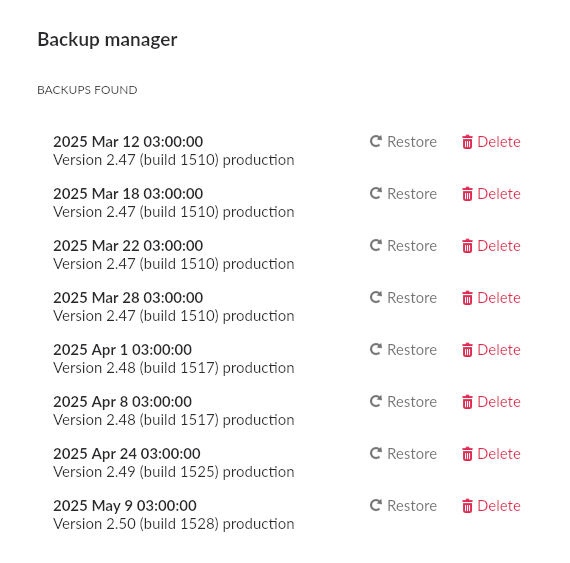Click trash icon for Apr 8 backup
570x563 pixels.
pos(467,402)
